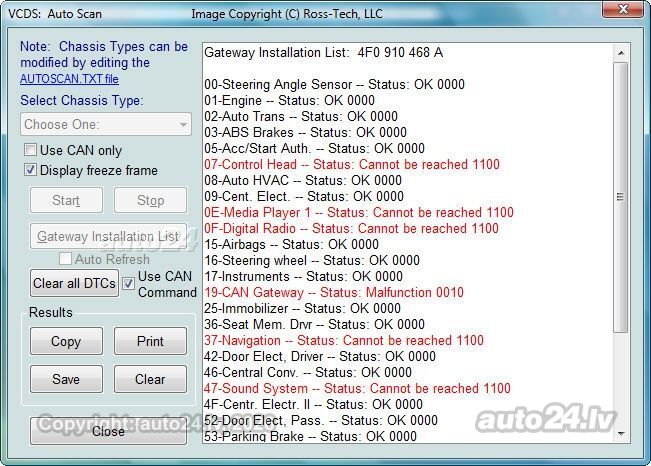Clear the results with the Clear button
651x466 pixels.
pos(150,379)
